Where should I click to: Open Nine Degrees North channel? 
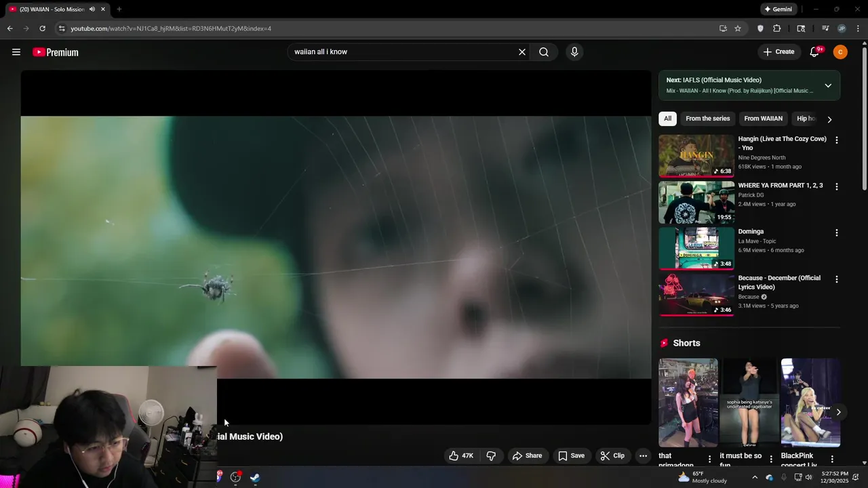[762, 158]
